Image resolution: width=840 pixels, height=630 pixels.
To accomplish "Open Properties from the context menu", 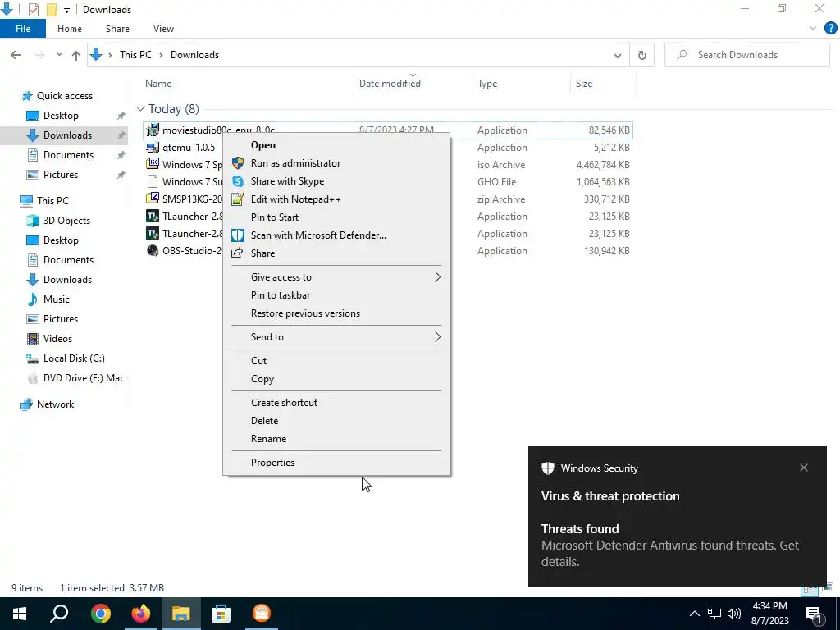I will 336,463.
